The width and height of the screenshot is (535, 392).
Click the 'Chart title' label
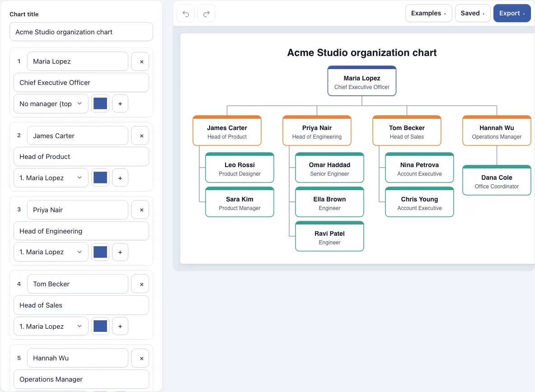click(x=24, y=14)
